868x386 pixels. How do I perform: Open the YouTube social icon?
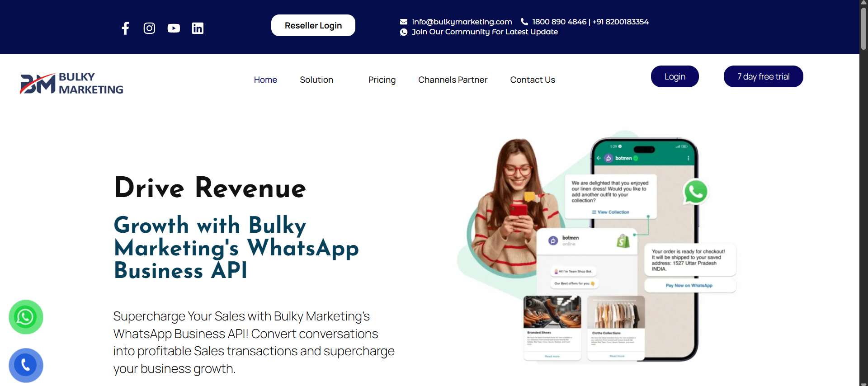174,28
